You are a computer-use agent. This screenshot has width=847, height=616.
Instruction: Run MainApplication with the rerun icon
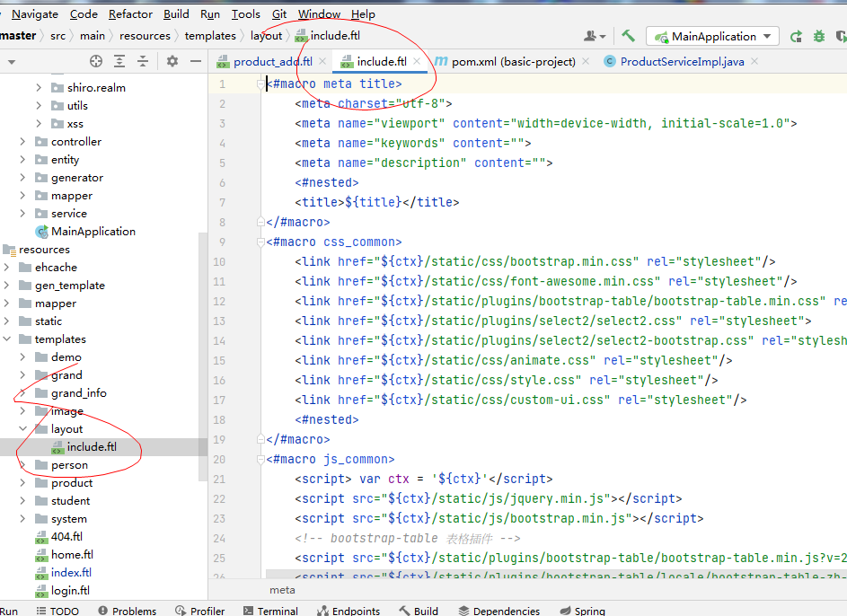tap(796, 37)
